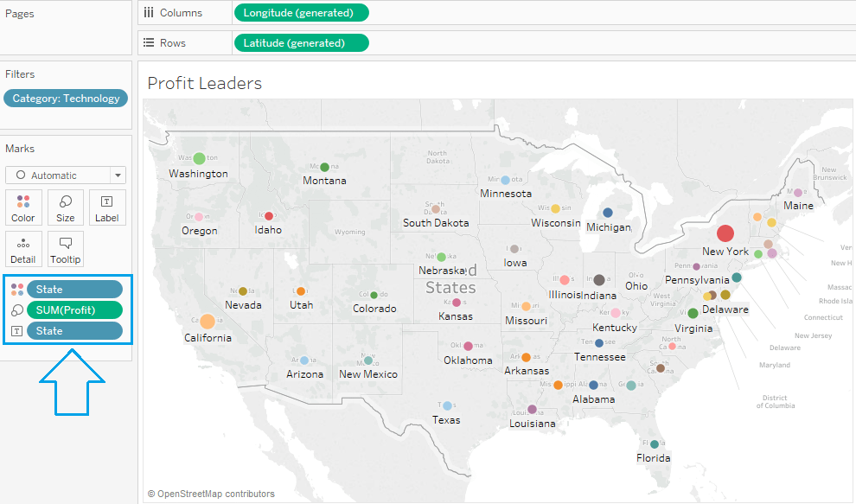Select the Category: Technology filter pill
Screen dimensions: 856x504
65,98
